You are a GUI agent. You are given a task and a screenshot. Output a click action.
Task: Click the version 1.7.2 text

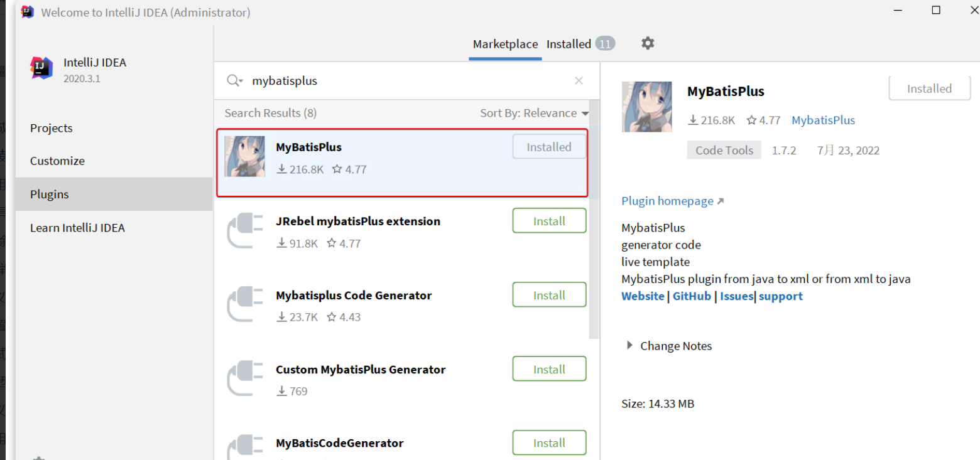[784, 150]
